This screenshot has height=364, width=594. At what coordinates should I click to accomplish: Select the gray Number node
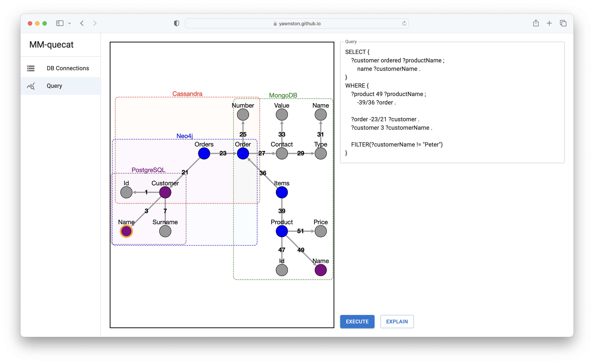point(243,115)
